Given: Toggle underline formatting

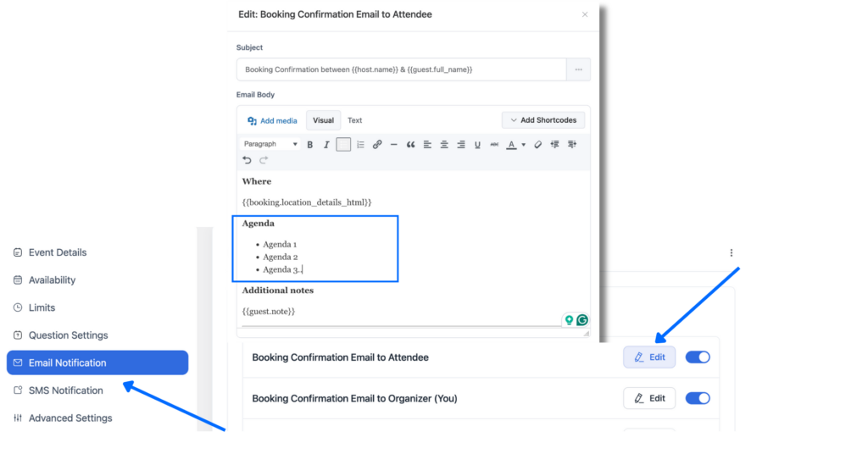Looking at the screenshot, I should (477, 144).
